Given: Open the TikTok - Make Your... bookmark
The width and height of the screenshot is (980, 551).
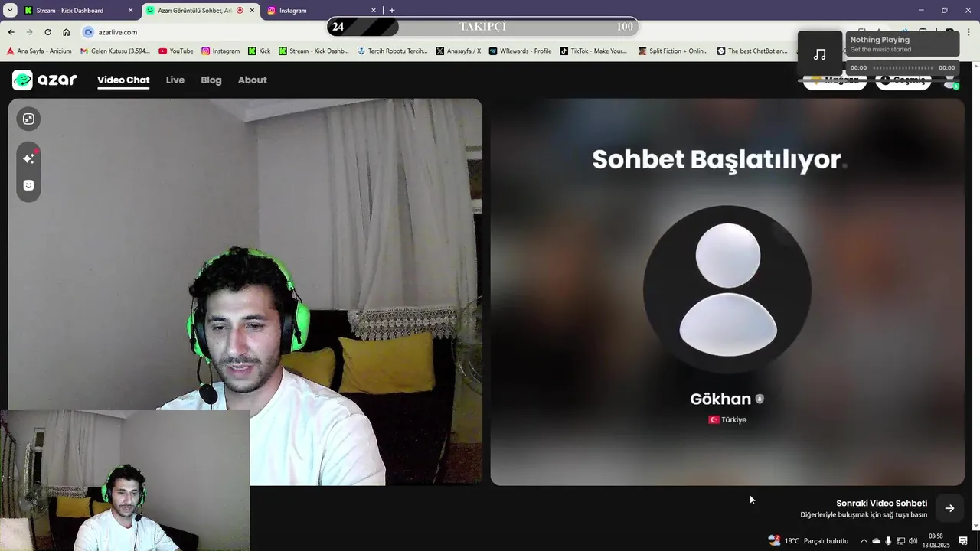Looking at the screenshot, I should tap(593, 51).
